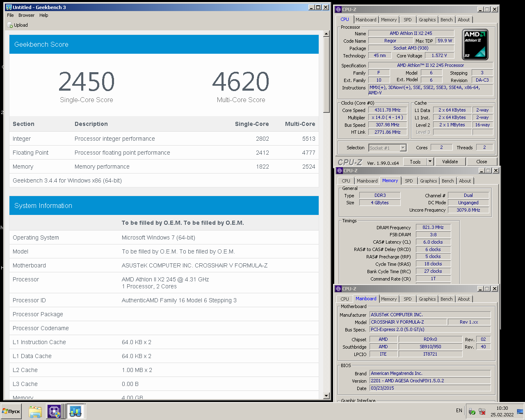Viewport: 525px width, 420px height.
Task: Click the L2 Cache row 1.00 MB x 2
Action: click(164, 370)
